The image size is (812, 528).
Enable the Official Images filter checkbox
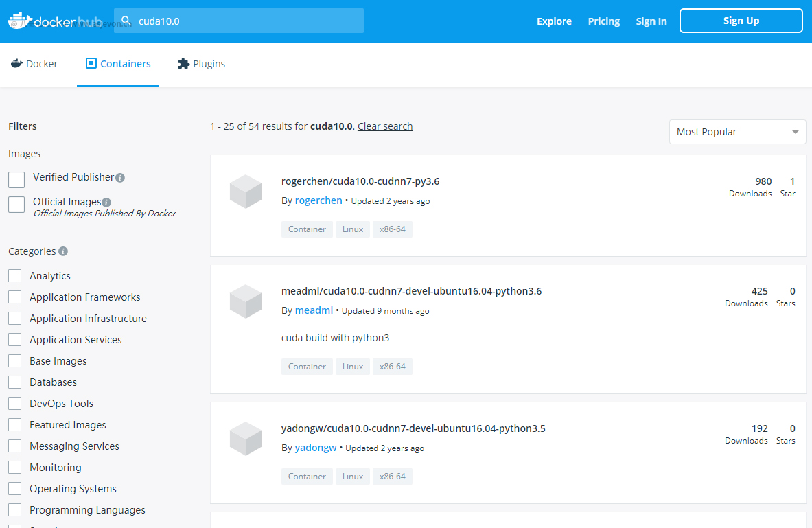[x=16, y=204]
